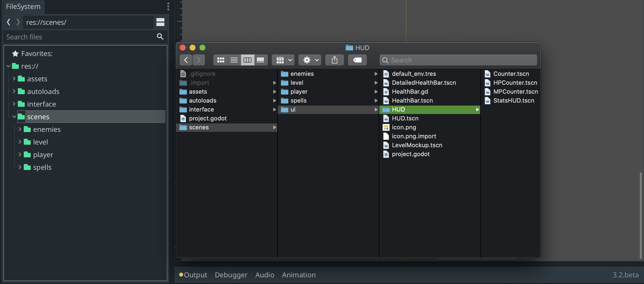644x284 pixels.
Task: Switch Finder to icon grid view
Action: (x=220, y=60)
